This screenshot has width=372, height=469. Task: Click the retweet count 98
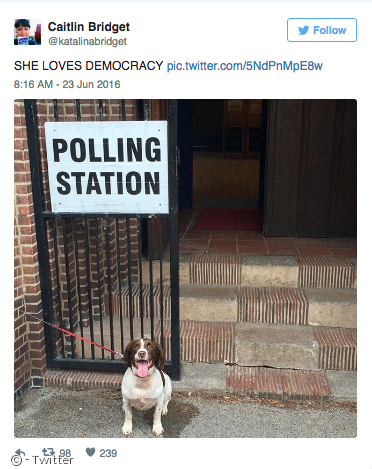click(x=65, y=453)
